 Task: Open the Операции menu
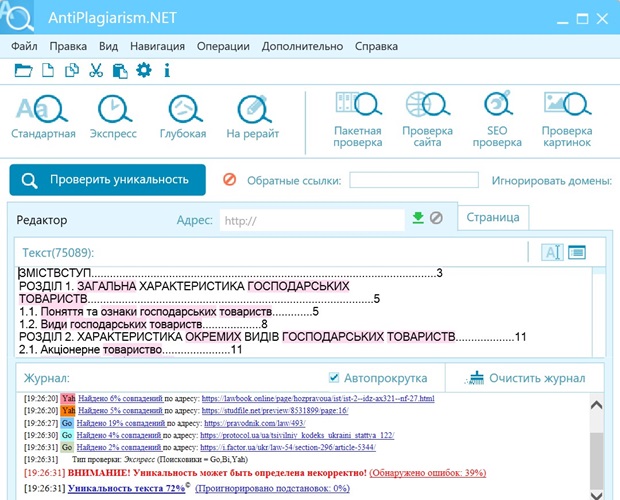point(223,46)
